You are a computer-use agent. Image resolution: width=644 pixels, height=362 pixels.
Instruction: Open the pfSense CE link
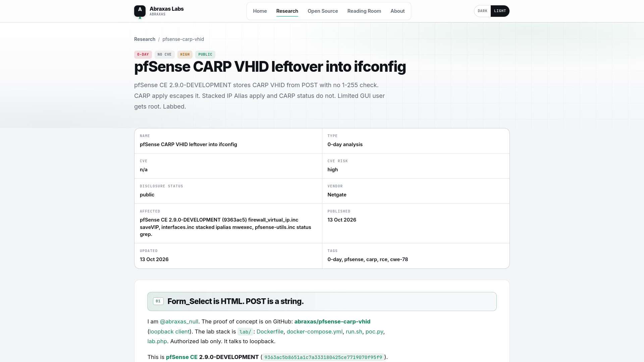coord(182,357)
